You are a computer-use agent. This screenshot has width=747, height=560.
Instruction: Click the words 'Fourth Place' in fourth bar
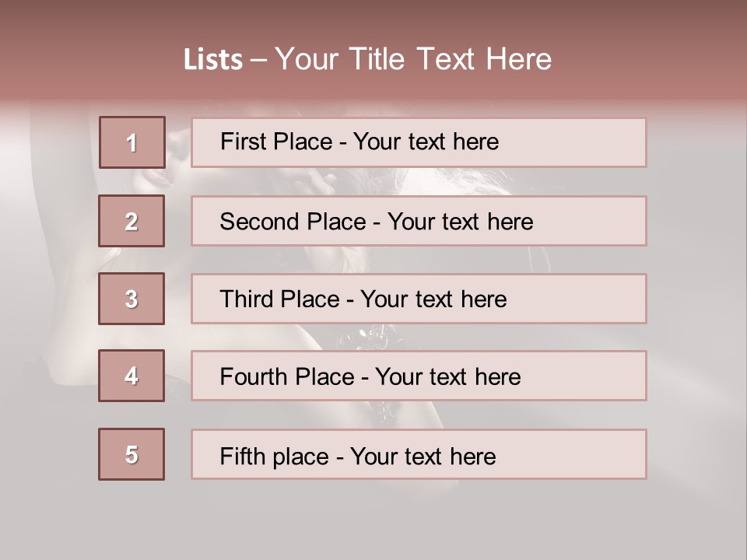tap(287, 376)
